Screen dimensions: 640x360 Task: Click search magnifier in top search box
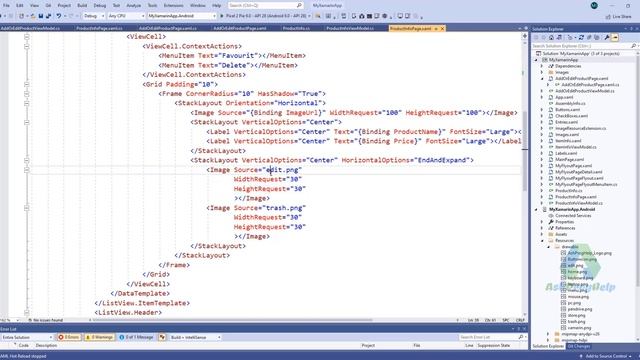point(299,5)
